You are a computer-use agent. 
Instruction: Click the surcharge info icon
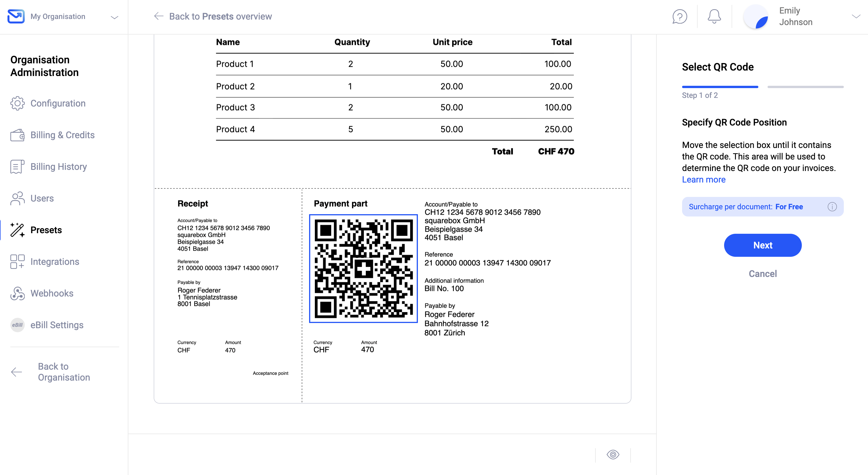(832, 207)
